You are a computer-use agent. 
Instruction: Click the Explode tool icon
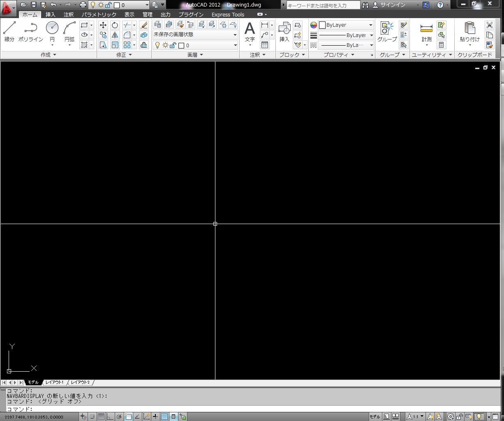(144, 35)
